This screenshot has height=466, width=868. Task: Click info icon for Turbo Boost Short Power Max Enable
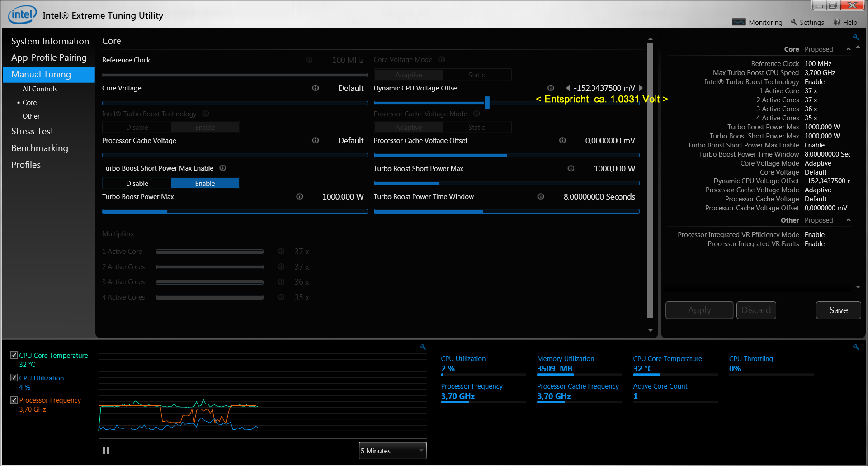tap(223, 168)
